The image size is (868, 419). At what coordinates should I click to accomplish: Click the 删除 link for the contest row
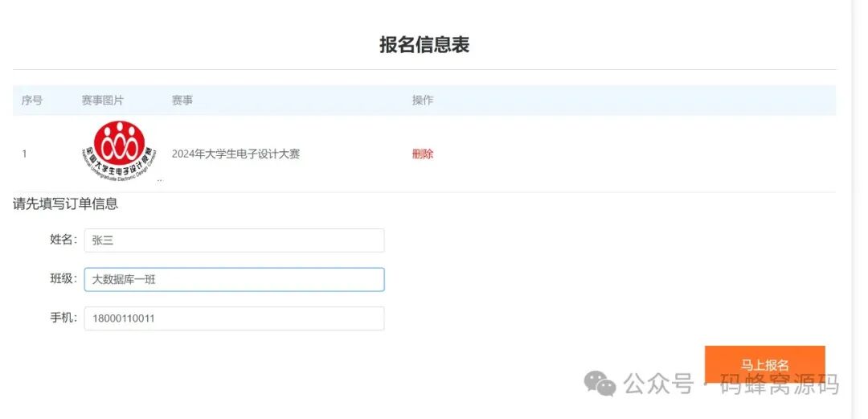(423, 154)
